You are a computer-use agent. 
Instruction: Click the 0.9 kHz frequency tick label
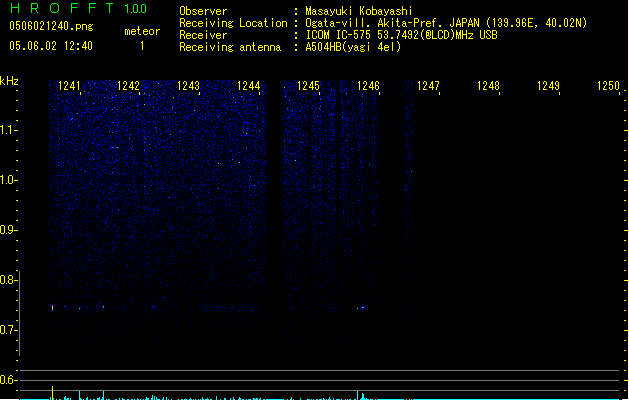[x=8, y=230]
